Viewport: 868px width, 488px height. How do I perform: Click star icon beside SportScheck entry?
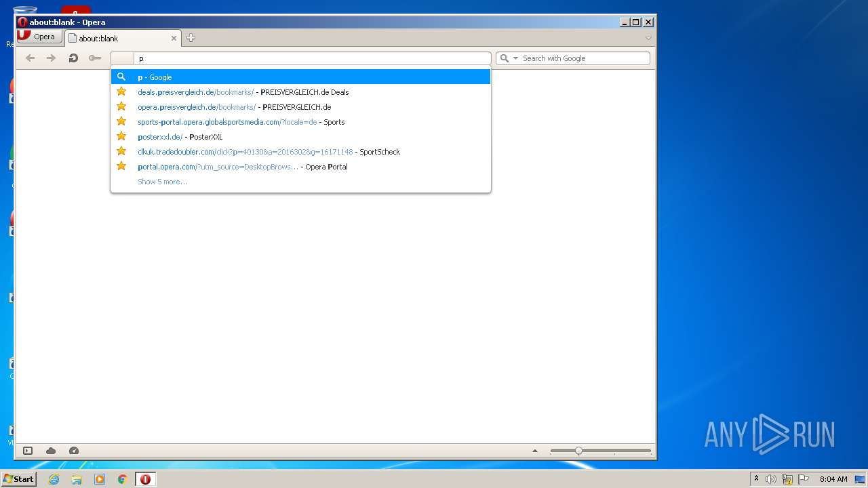click(x=121, y=151)
